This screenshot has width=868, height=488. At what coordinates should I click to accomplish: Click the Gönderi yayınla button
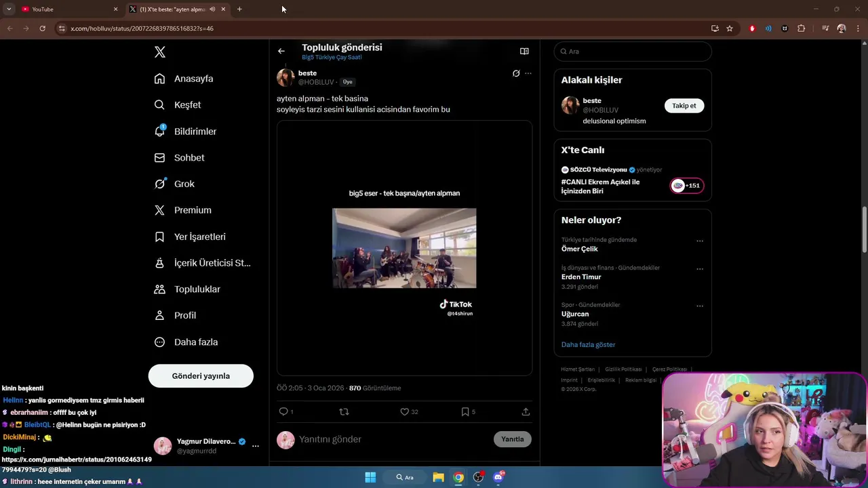point(201,376)
